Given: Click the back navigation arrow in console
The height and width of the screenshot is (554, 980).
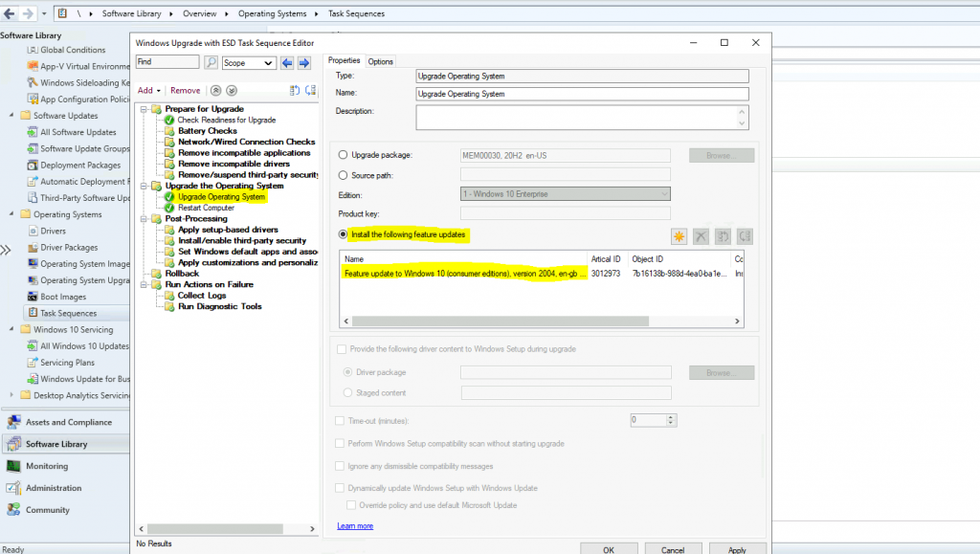Looking at the screenshot, I should [x=10, y=13].
